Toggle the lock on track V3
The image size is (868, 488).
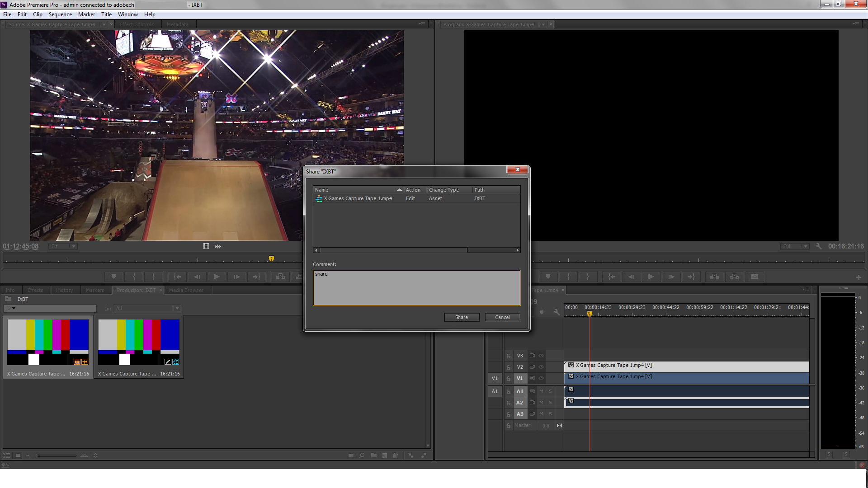[509, 356]
